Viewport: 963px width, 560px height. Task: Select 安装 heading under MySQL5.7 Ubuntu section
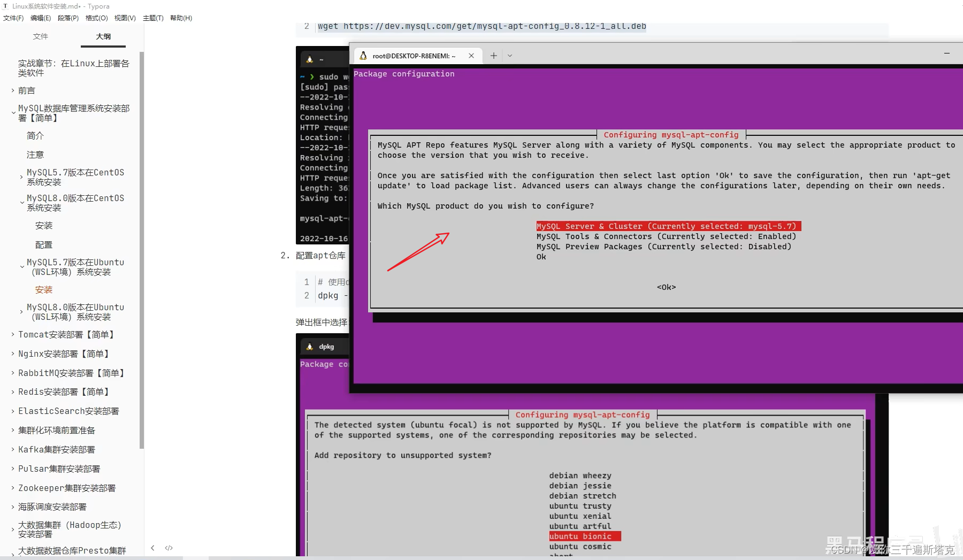pyautogui.click(x=44, y=289)
